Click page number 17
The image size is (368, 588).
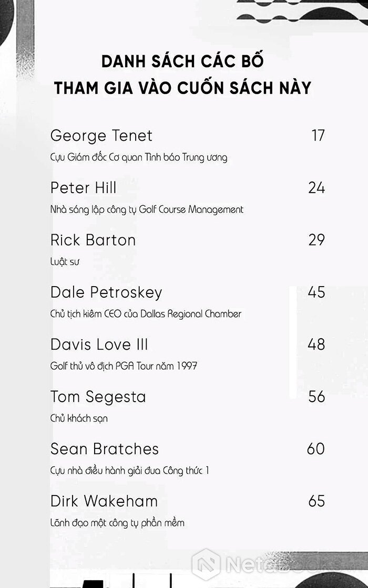pyautogui.click(x=318, y=135)
